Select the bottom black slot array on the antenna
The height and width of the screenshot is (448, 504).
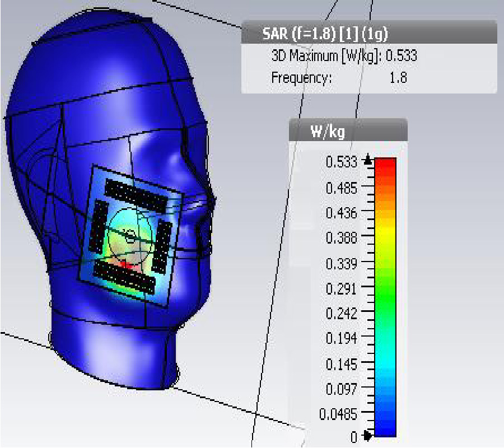[124, 277]
